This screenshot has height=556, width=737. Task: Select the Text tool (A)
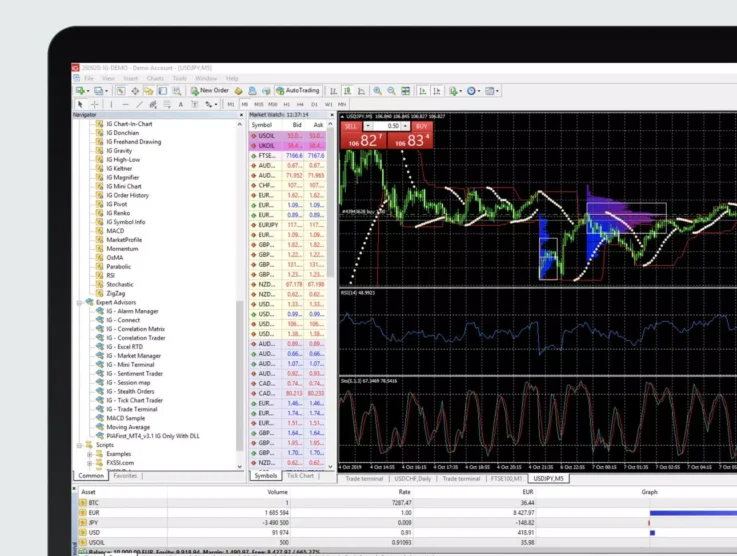click(180, 104)
